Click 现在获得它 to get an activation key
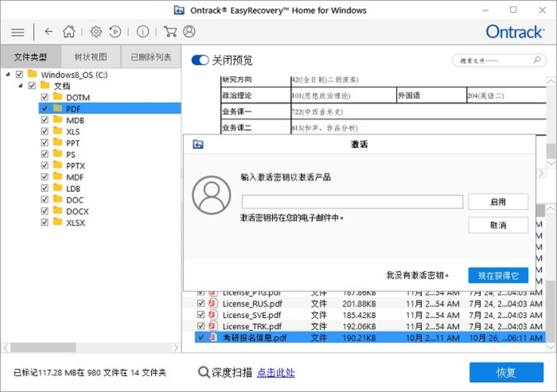The height and width of the screenshot is (392, 557). (498, 275)
